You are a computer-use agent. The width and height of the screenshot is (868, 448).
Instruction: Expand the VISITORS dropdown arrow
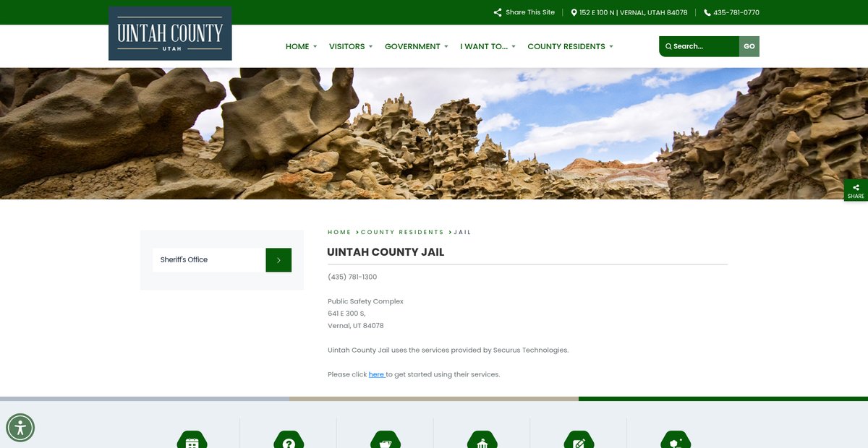point(370,46)
